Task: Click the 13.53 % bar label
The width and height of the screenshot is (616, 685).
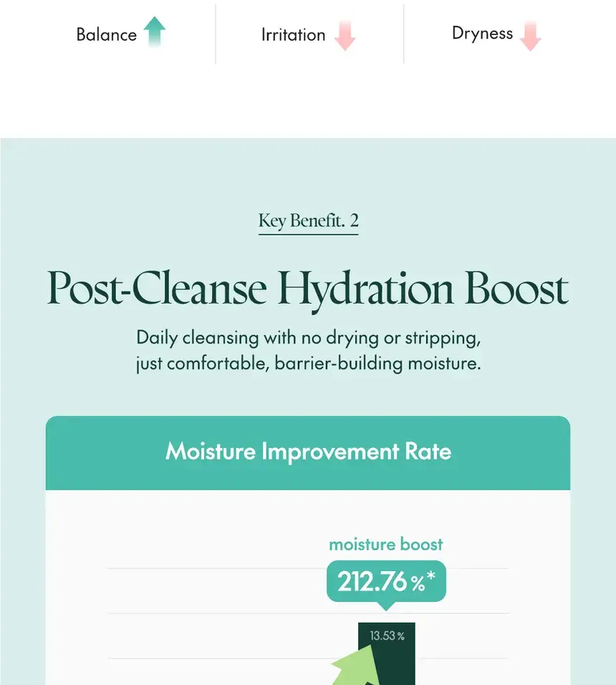Action: tap(388, 636)
